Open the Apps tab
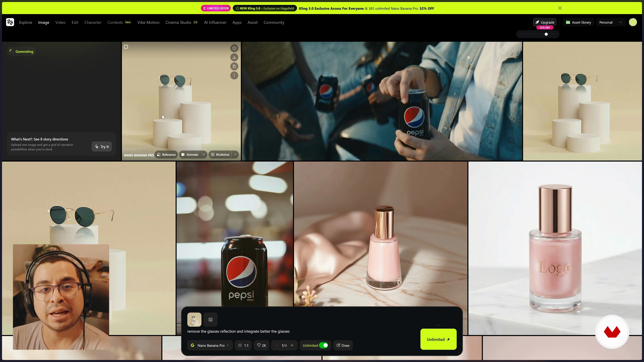Screen dimensions: 644x362 (237, 22)
